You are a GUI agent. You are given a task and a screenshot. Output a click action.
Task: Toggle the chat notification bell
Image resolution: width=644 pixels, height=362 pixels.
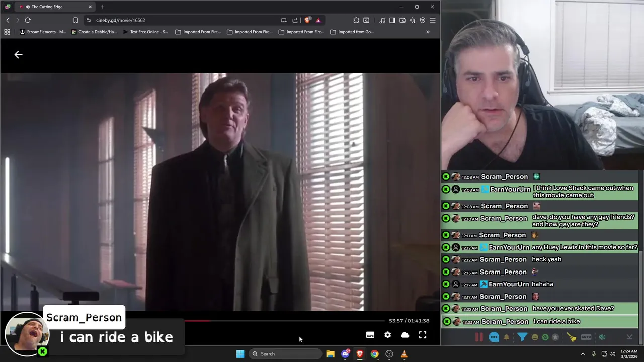pyautogui.click(x=507, y=337)
